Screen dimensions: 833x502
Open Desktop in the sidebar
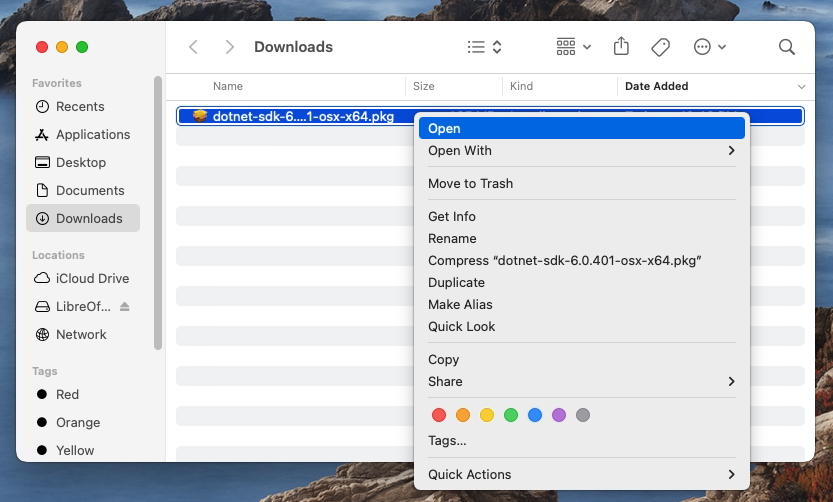[x=83, y=163]
